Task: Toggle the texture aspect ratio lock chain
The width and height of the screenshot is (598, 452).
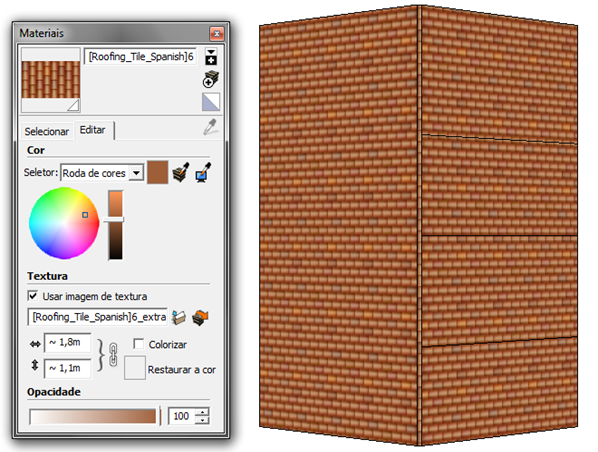Action: [x=113, y=355]
